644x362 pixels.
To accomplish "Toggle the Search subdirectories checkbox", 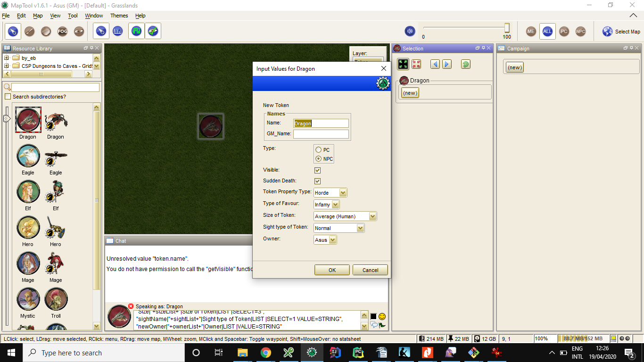I will 8,96.
